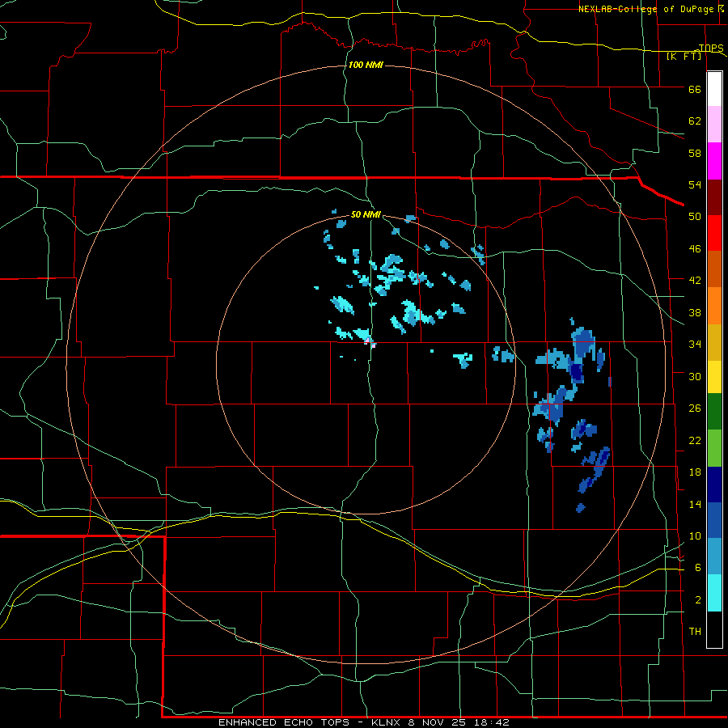The image size is (728, 728).
Task: Click the bright red legend swatch near 46
Action: point(714,233)
